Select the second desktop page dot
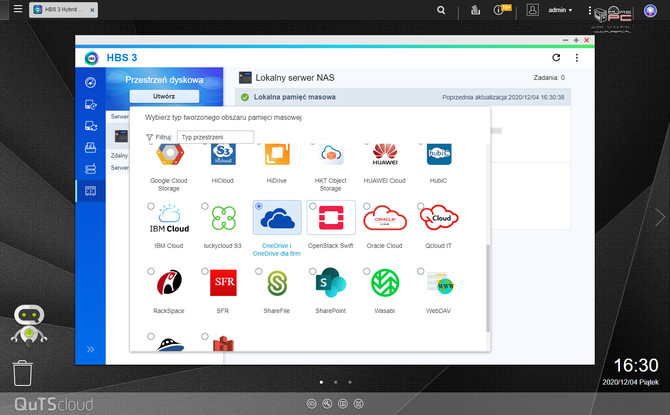Screen dimensions: 670x415 click(336, 382)
